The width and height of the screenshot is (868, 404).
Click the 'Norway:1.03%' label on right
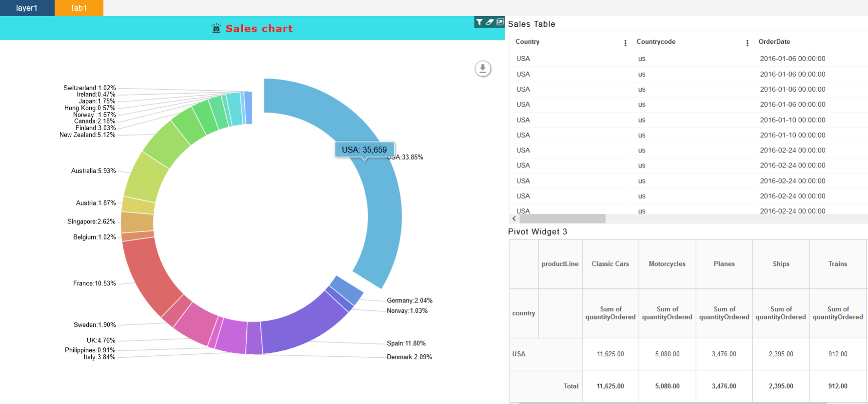coord(407,311)
